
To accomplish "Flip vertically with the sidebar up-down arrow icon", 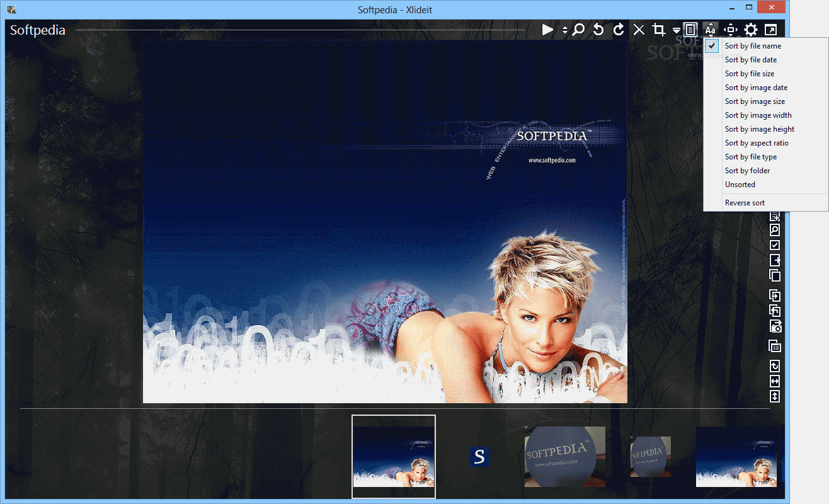I will (775, 396).
